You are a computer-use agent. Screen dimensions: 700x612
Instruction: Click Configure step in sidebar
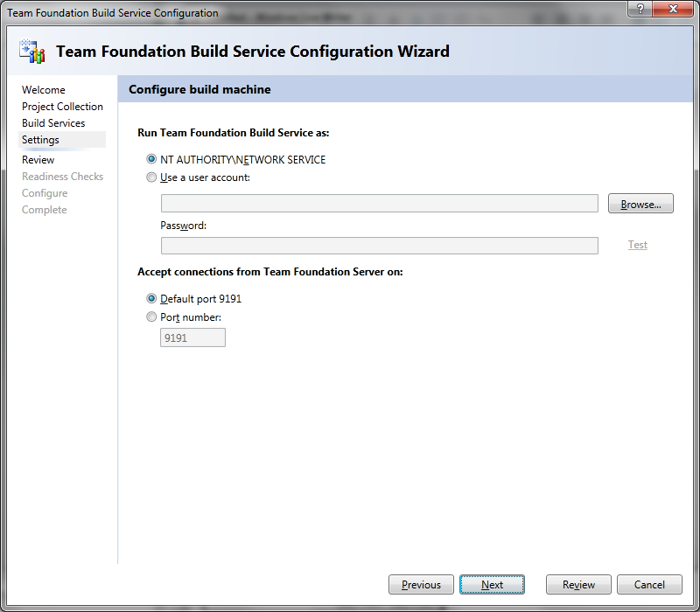(45, 193)
